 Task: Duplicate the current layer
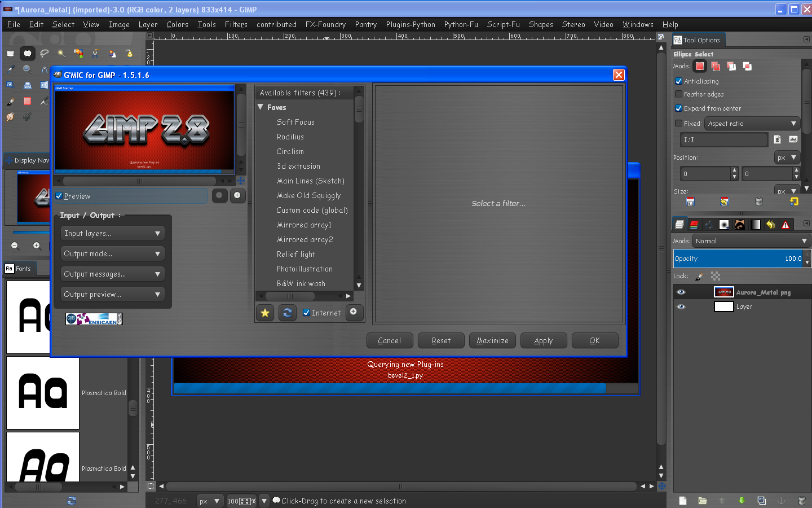point(762,501)
